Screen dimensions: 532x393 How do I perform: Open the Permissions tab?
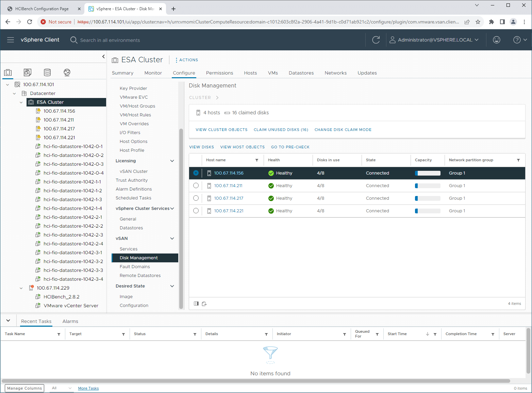click(x=219, y=73)
